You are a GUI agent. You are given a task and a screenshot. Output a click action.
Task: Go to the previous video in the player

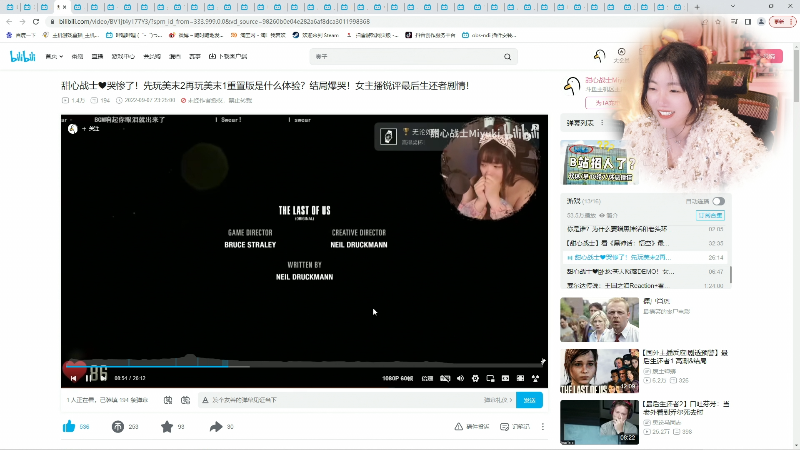click(x=73, y=378)
